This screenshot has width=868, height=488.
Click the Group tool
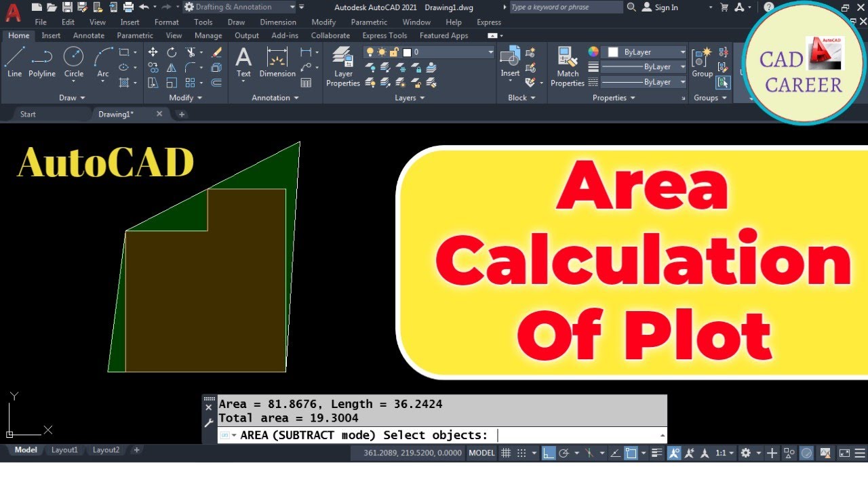point(702,62)
